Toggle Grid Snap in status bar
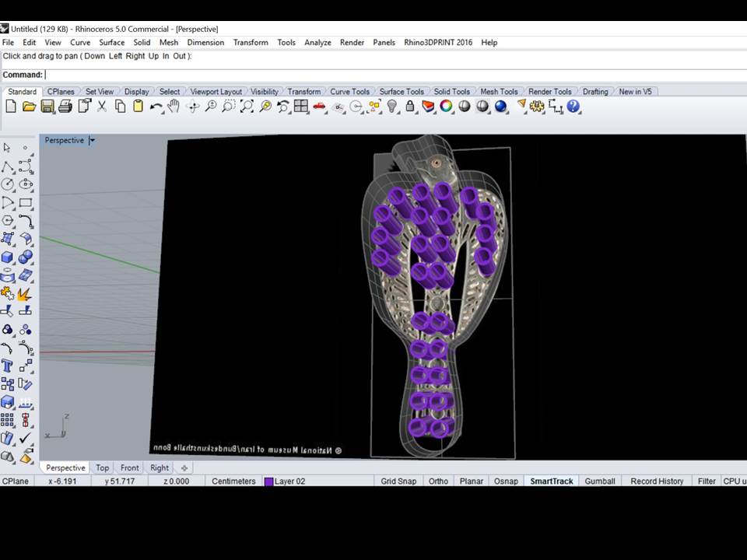747x560 pixels. click(x=398, y=481)
